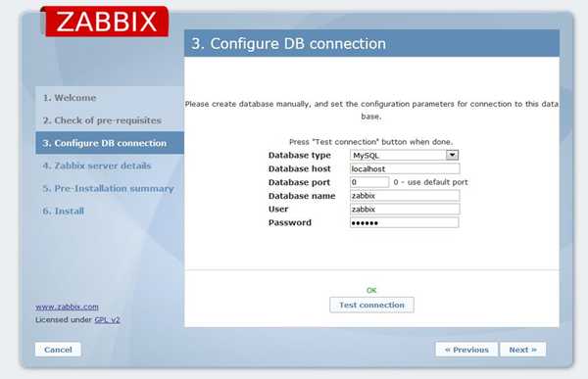
Task: Go to the Next step
Action: point(522,350)
